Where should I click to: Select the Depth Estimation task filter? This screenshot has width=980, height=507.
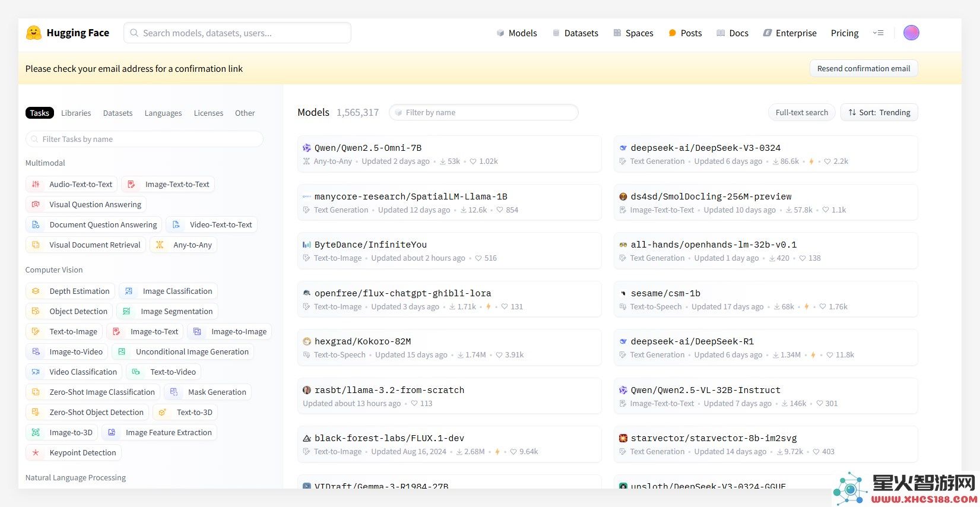point(71,291)
